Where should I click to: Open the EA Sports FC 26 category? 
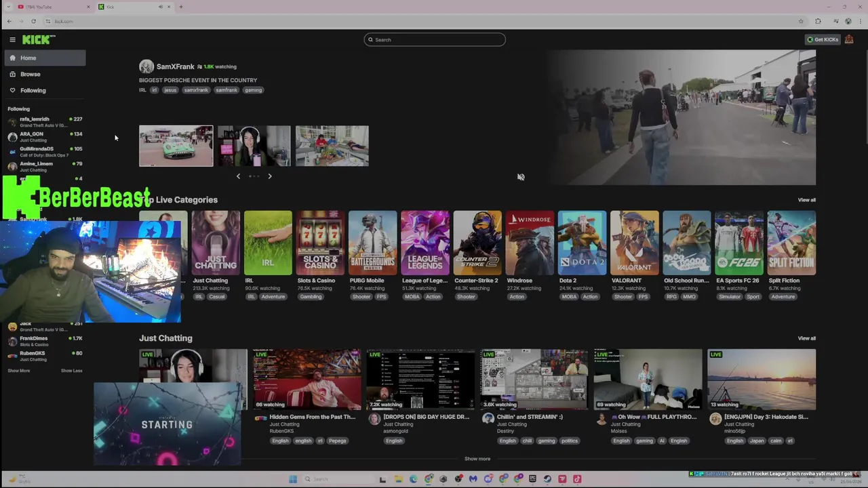click(x=739, y=243)
